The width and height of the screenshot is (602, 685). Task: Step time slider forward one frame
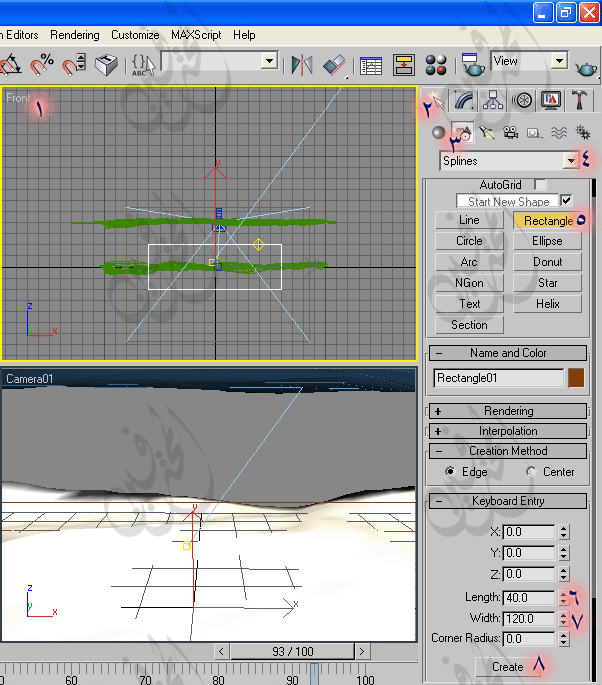click(x=362, y=652)
